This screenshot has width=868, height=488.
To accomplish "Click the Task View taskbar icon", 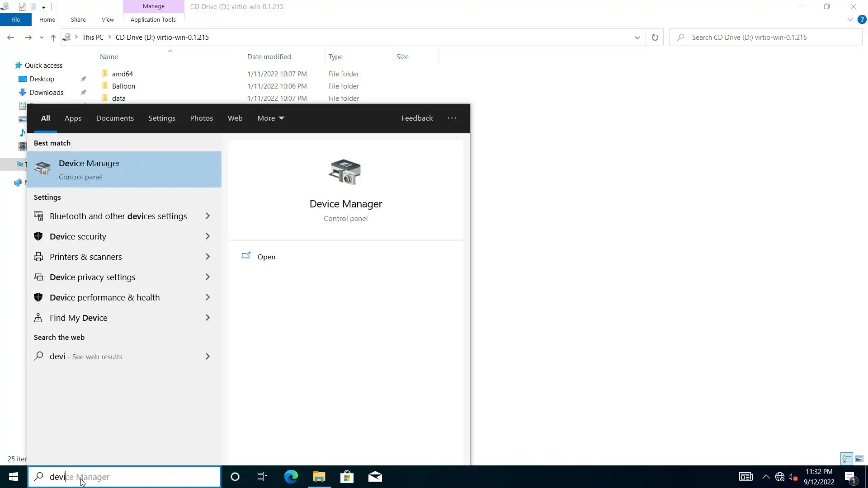I will 262,477.
